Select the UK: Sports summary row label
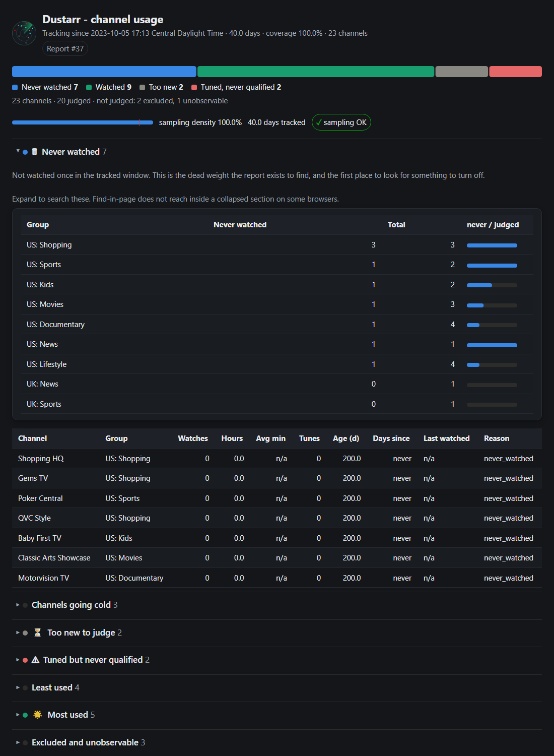The height and width of the screenshot is (756, 554). pyautogui.click(x=44, y=404)
